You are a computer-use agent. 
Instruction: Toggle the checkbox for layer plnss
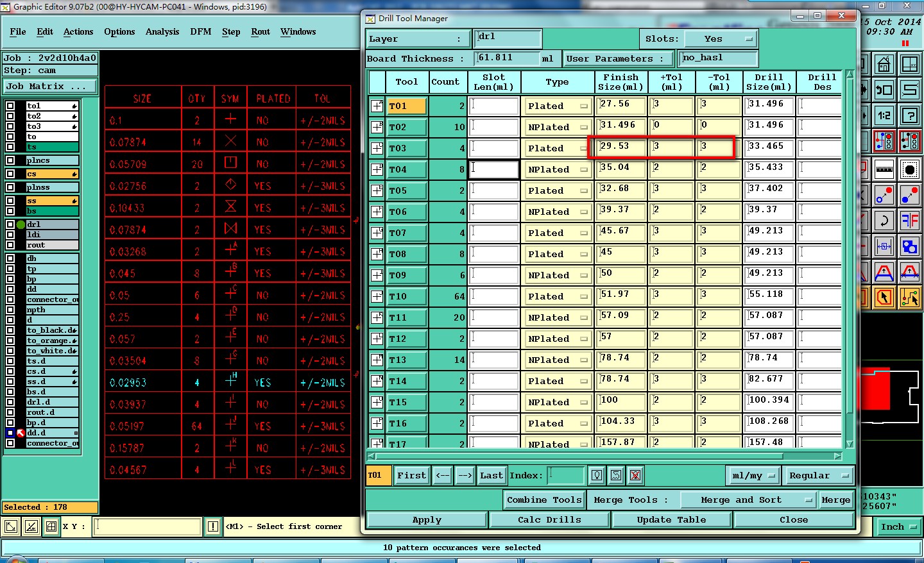10,187
